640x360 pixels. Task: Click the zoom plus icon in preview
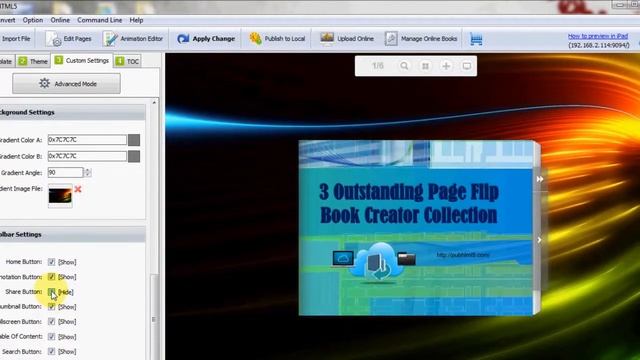coord(446,66)
